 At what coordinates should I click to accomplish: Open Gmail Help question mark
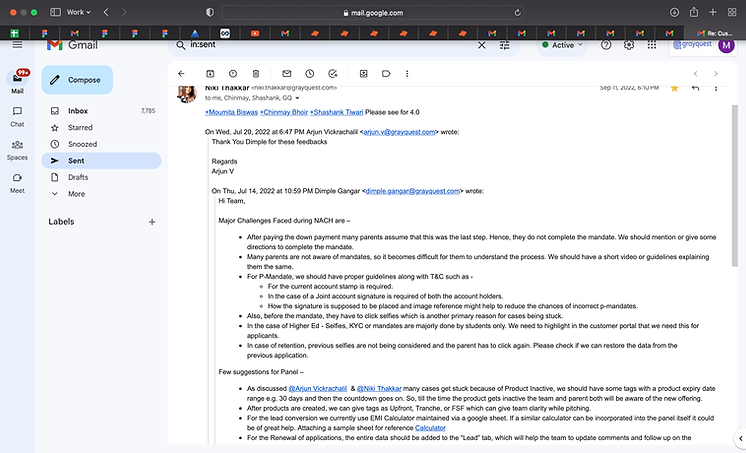coord(606,45)
